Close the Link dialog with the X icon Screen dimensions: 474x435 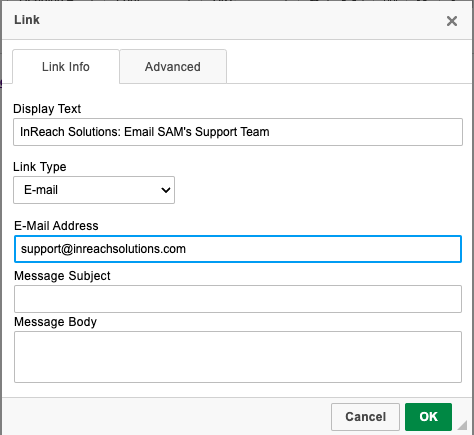tap(452, 21)
